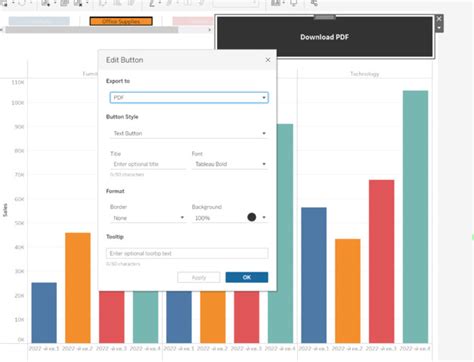
Task: Select the Office Supplies legend item
Action: click(x=121, y=21)
